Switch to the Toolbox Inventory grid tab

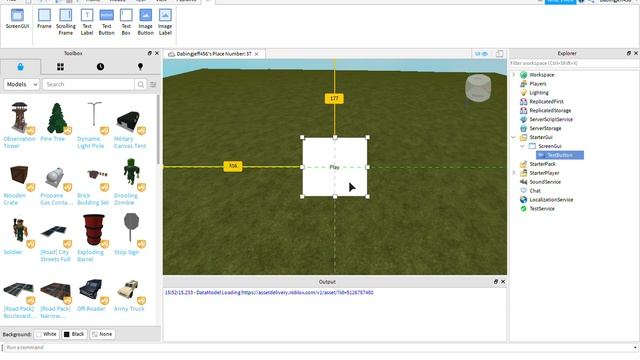coord(60,67)
